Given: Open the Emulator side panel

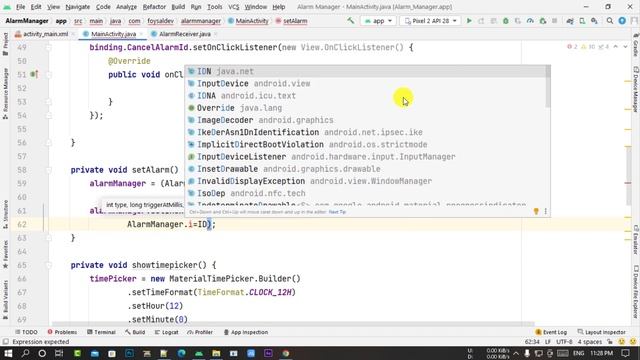Looking at the screenshot, I should pos(636,240).
